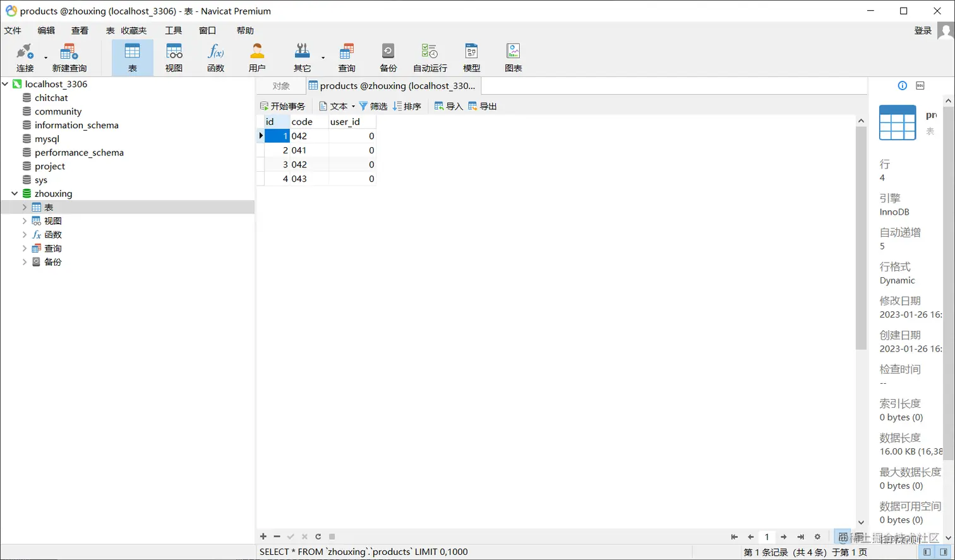Image resolution: width=955 pixels, height=560 pixels.
Task: Click the 排序 sort button
Action: tap(407, 106)
